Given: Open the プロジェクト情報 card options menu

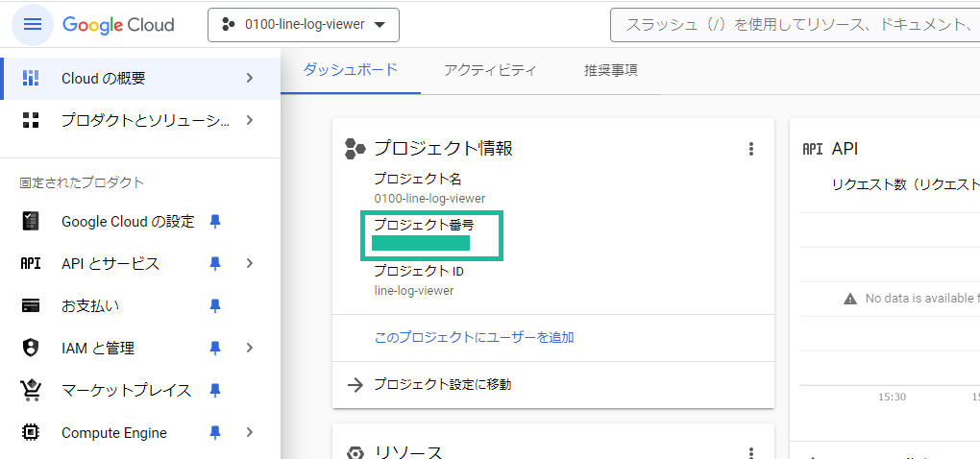Looking at the screenshot, I should click(751, 149).
